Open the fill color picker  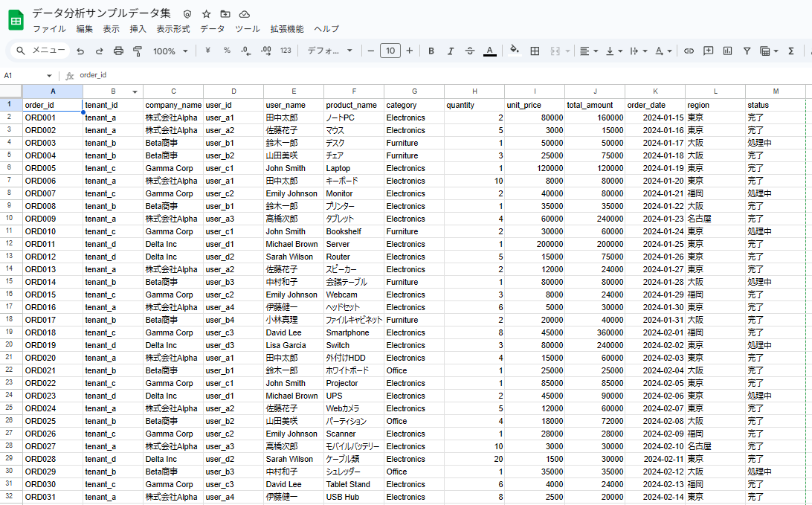click(514, 51)
